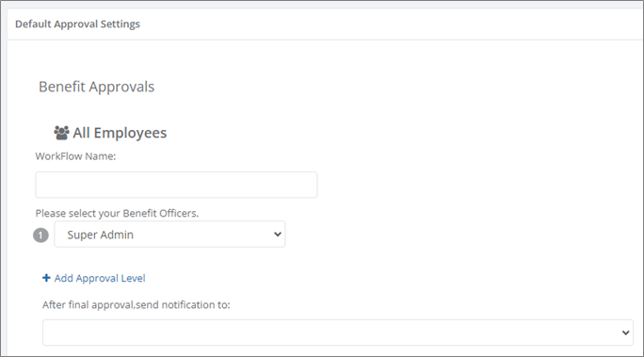Click the All Employees heading text
Image resolution: width=644 pixels, height=357 pixels.
point(120,133)
